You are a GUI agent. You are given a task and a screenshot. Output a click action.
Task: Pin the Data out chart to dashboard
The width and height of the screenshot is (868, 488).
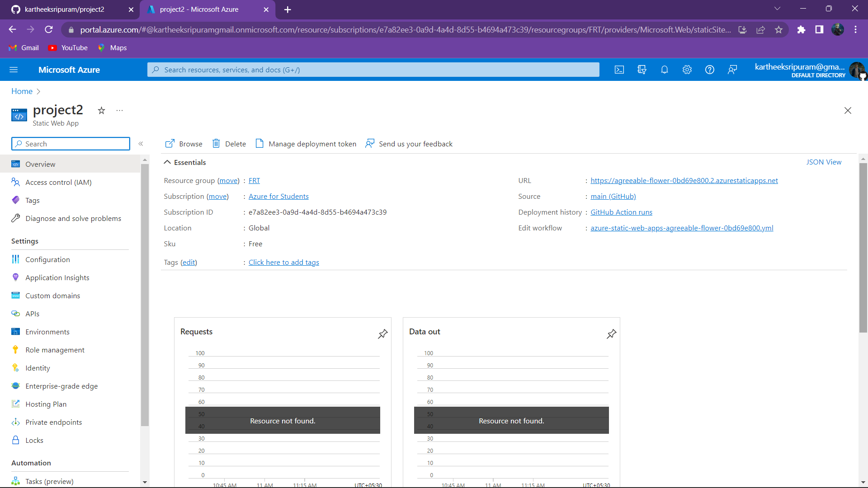click(611, 334)
